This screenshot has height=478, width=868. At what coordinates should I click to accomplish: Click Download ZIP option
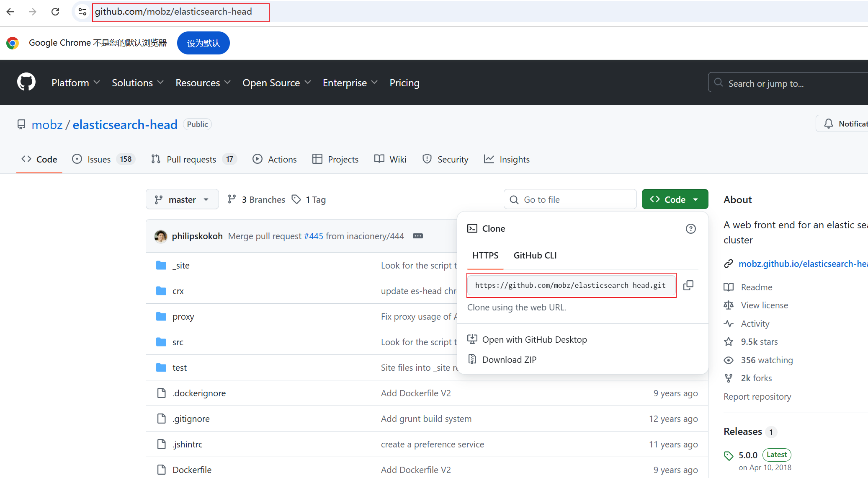click(x=509, y=359)
